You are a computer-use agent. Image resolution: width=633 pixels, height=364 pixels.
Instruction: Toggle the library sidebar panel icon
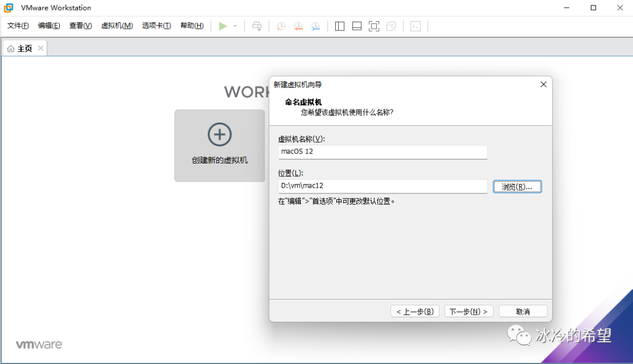[x=340, y=26]
